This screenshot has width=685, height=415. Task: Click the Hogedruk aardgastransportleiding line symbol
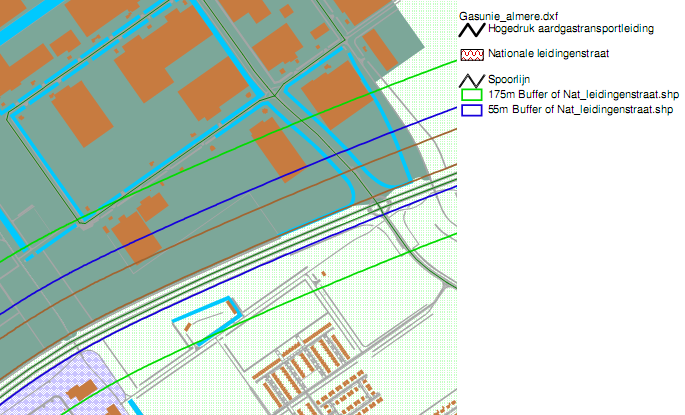[472, 30]
